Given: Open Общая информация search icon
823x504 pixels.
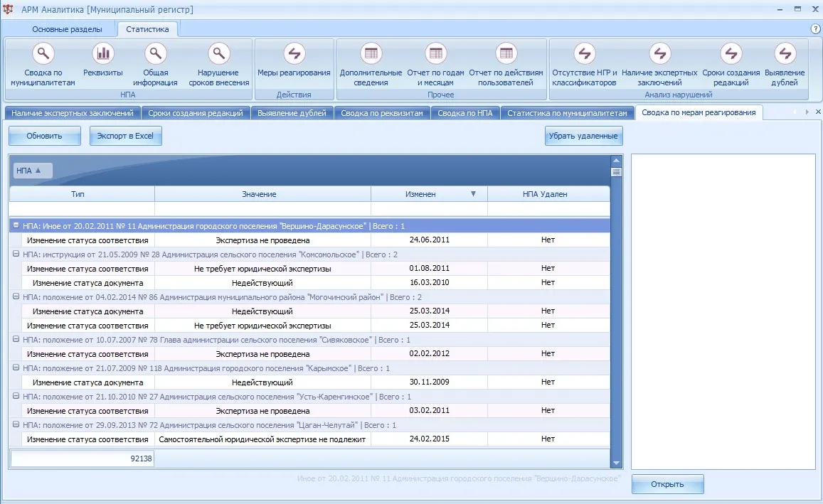Looking at the screenshot, I should point(155,53).
